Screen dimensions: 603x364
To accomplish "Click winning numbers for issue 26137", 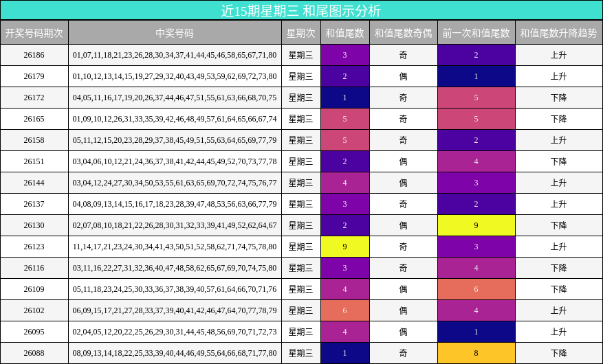I will 175,204.
